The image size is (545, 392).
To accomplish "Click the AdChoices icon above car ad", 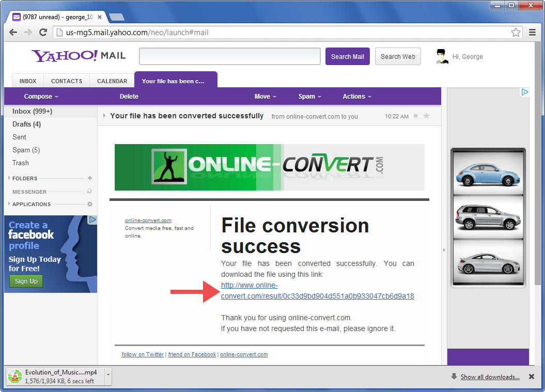I will 524,92.
